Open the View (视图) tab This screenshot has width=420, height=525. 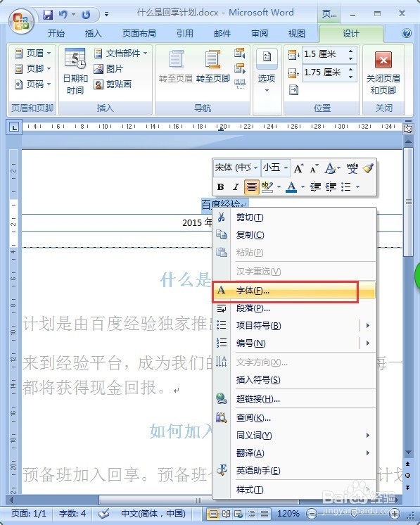[296, 33]
